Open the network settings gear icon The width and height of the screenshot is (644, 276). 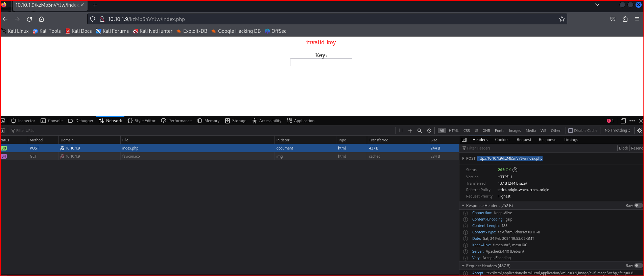coord(639,131)
